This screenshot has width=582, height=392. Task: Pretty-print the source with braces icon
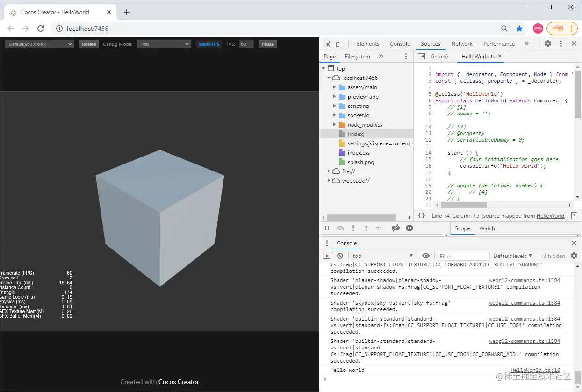421,215
